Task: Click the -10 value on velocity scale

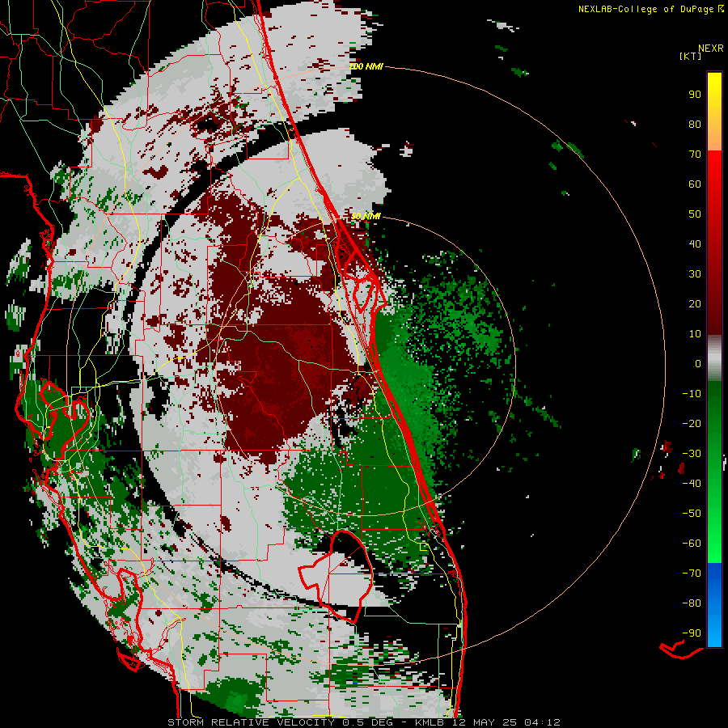Action: click(692, 394)
